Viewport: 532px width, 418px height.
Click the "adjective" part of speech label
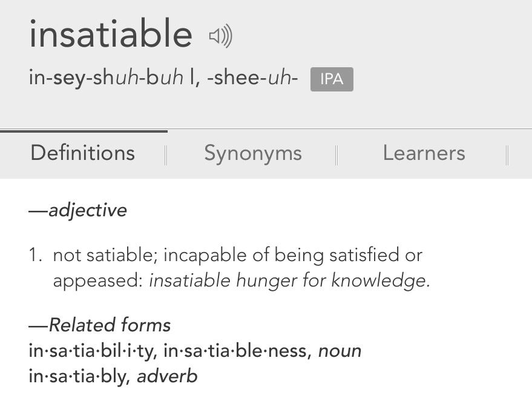(x=87, y=211)
